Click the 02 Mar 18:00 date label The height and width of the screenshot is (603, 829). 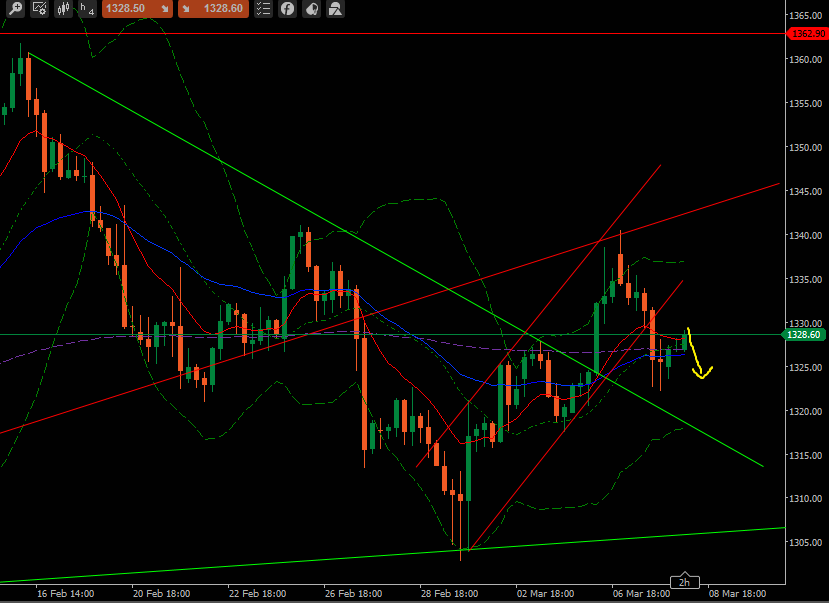[545, 593]
